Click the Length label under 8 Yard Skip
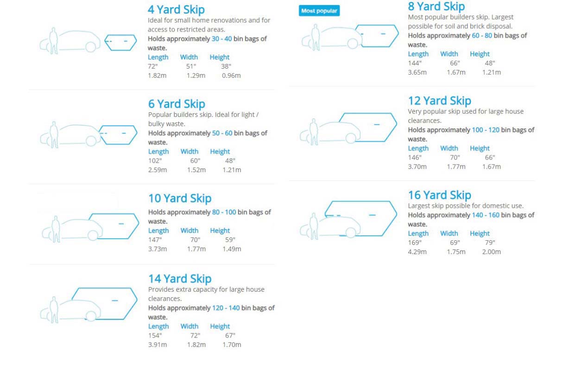 [418, 54]
